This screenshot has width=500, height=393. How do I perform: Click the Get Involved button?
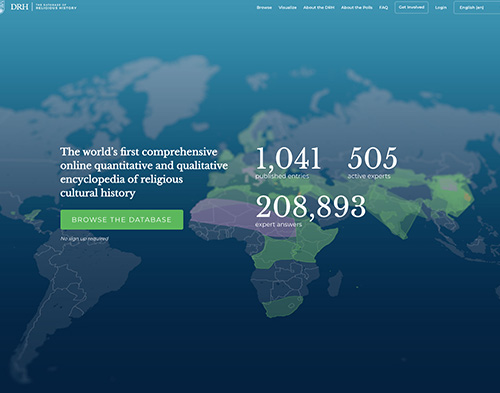point(411,7)
